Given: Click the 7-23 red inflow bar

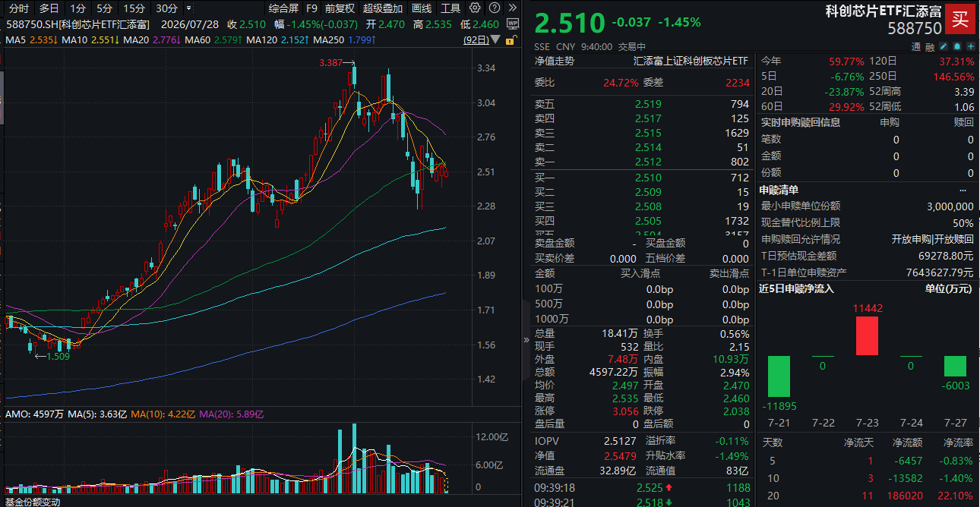Looking at the screenshot, I should (x=867, y=335).
